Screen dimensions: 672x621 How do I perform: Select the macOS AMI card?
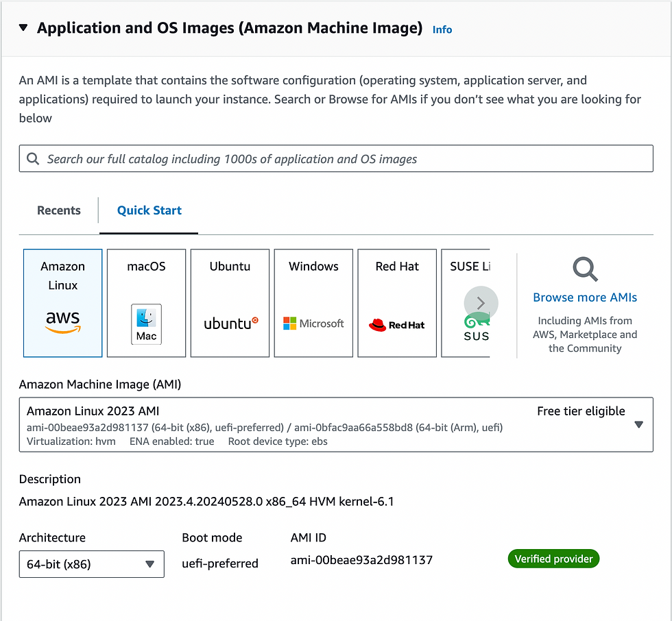click(146, 303)
